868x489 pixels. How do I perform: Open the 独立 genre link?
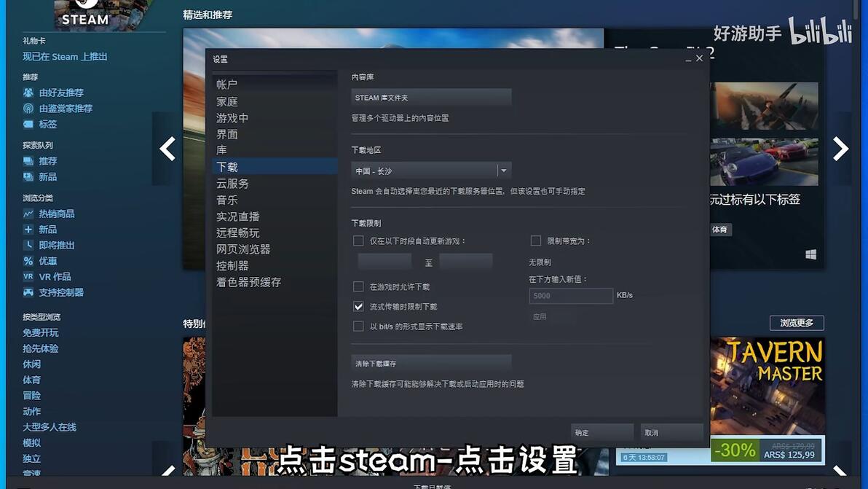[31, 458]
